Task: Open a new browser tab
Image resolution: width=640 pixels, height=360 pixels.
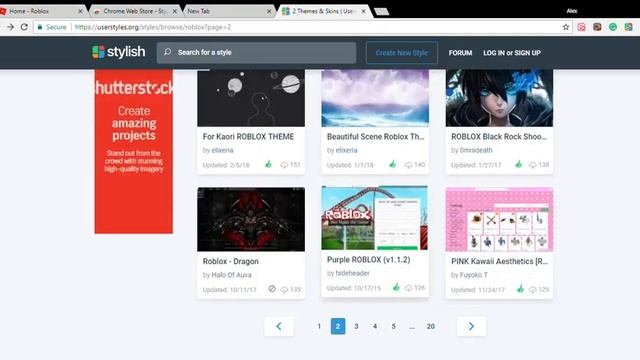Action: pos(382,11)
